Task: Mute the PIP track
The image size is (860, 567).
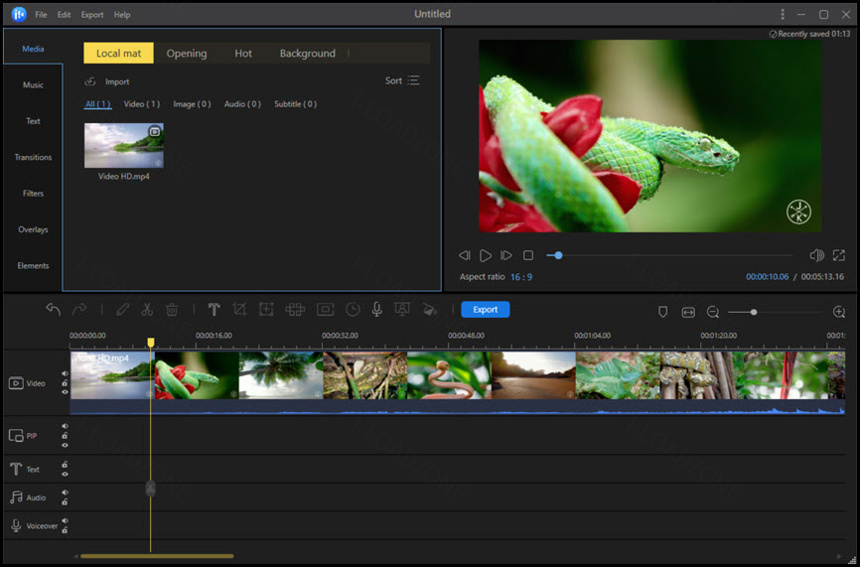Action: pyautogui.click(x=65, y=426)
